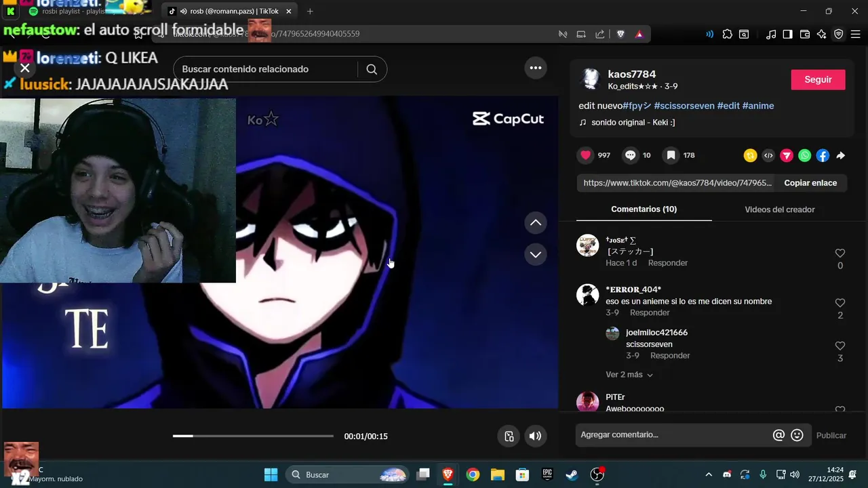Click the search magnifier in related content bar
This screenshot has width=868, height=488.
coord(372,69)
